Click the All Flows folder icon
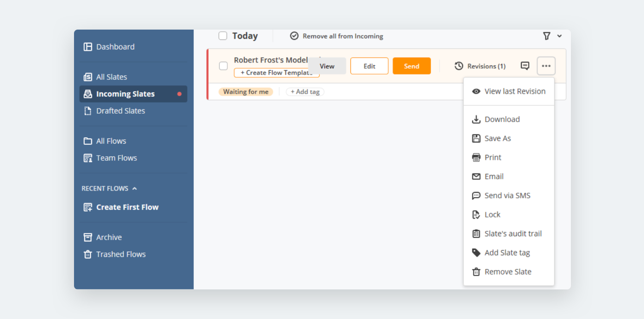The height and width of the screenshot is (319, 644). [x=87, y=141]
